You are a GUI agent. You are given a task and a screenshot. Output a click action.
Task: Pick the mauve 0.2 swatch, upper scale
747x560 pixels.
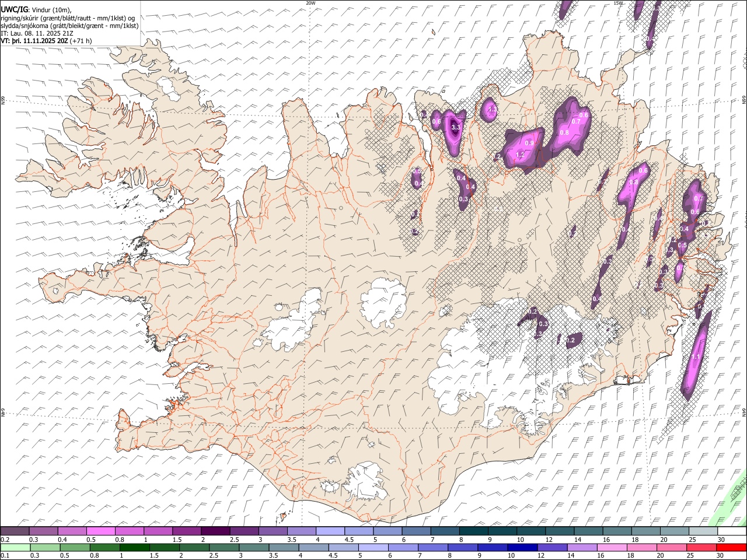(x=15, y=531)
